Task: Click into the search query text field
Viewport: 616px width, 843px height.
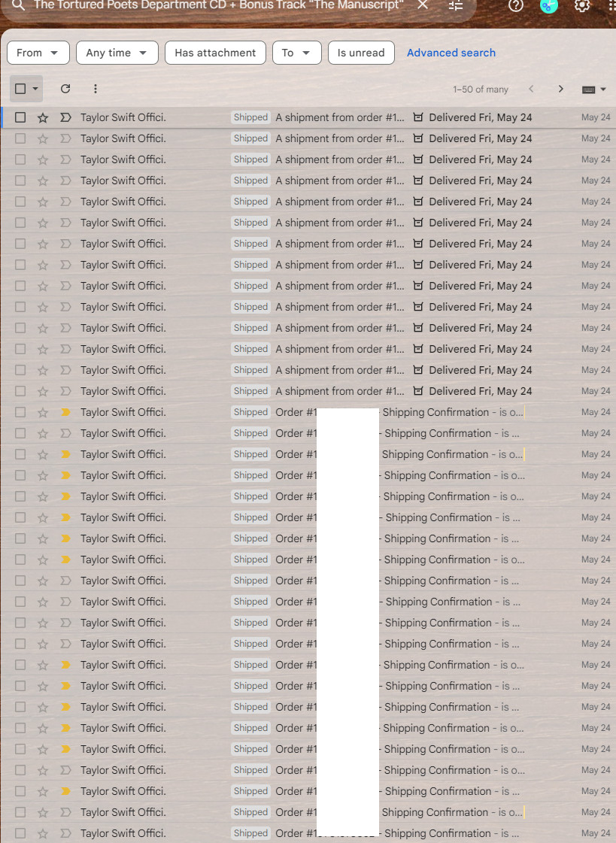Action: (x=218, y=5)
